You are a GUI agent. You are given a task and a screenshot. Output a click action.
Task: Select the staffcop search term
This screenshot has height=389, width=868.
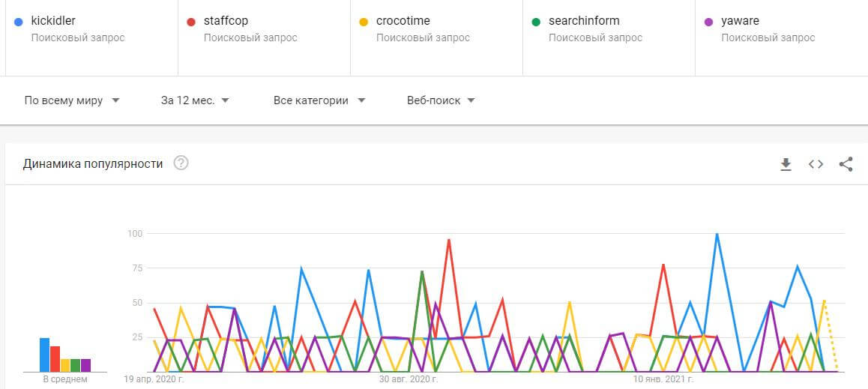pyautogui.click(x=226, y=21)
